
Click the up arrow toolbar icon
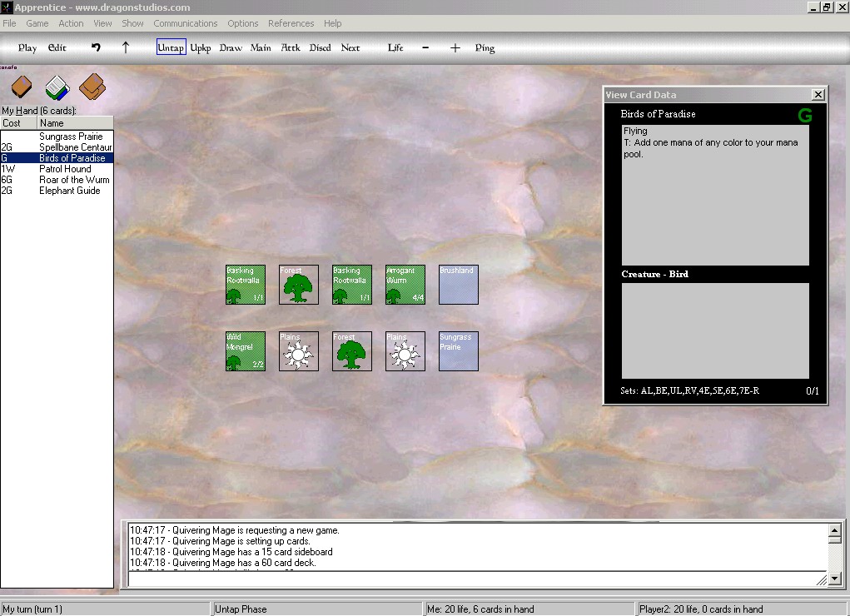point(126,47)
